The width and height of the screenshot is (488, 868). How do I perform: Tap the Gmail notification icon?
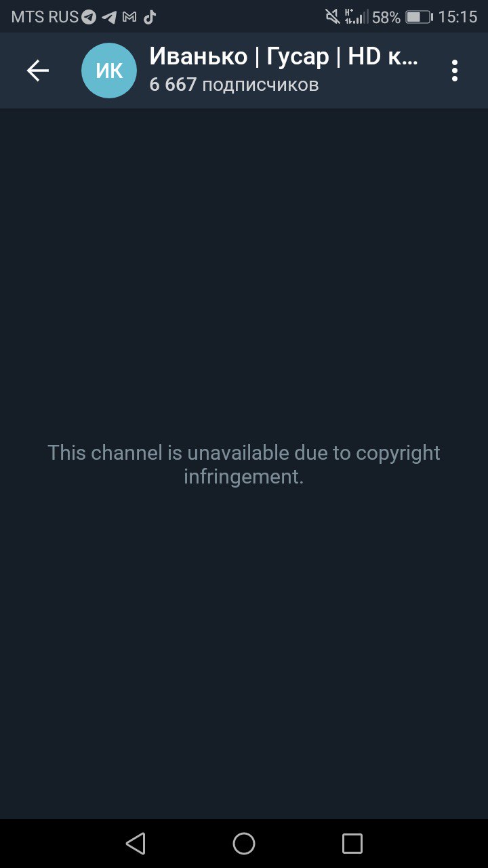point(129,18)
